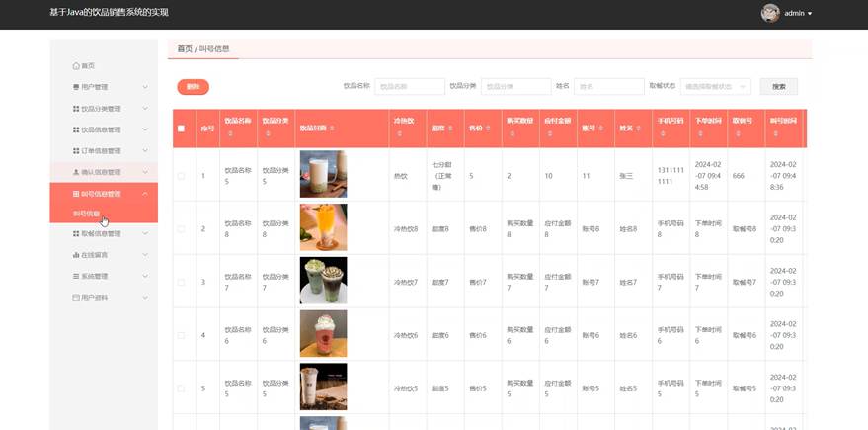Screen dimensions: 868x430
Task: Sort by 购买数量 column arrows
Action: 513,133
